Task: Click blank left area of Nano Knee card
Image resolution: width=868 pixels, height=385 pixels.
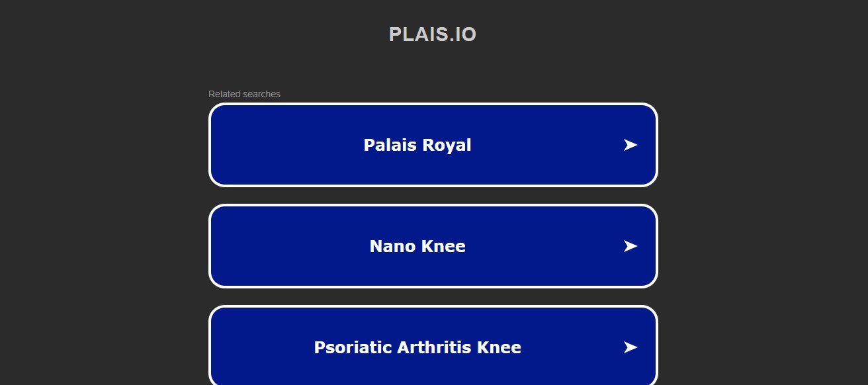Action: pos(265,246)
